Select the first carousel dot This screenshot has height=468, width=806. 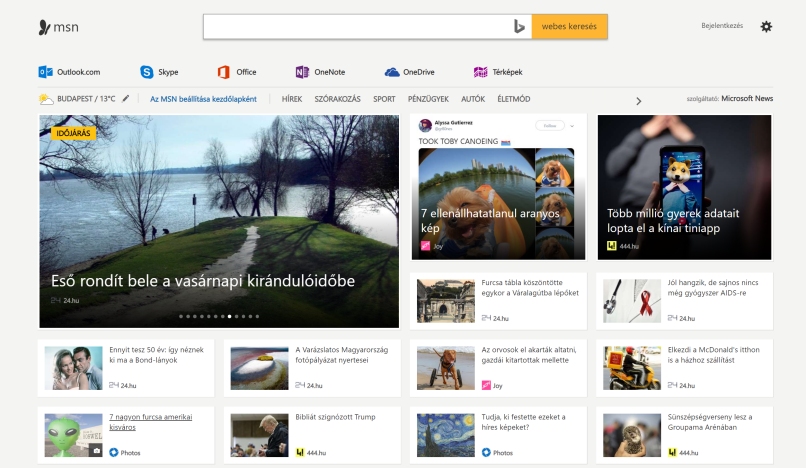181,316
